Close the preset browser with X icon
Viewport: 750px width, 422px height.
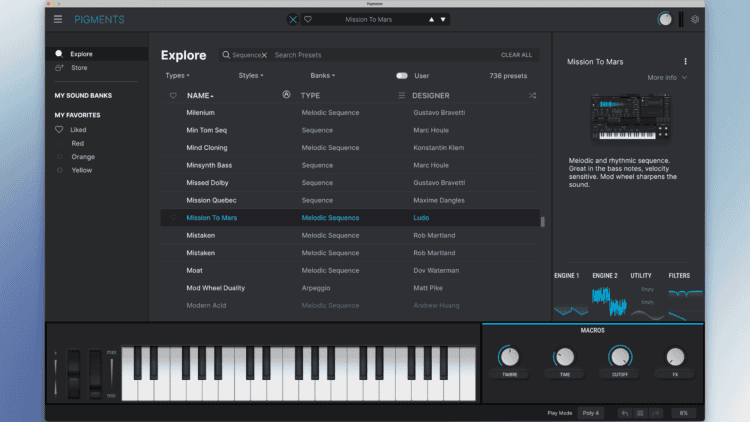click(293, 20)
